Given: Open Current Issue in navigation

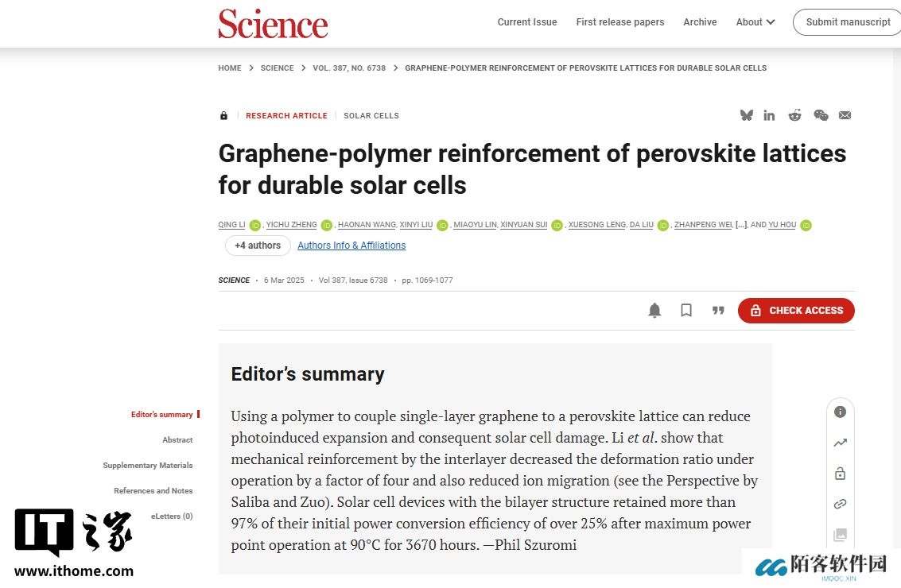Looking at the screenshot, I should click(527, 22).
